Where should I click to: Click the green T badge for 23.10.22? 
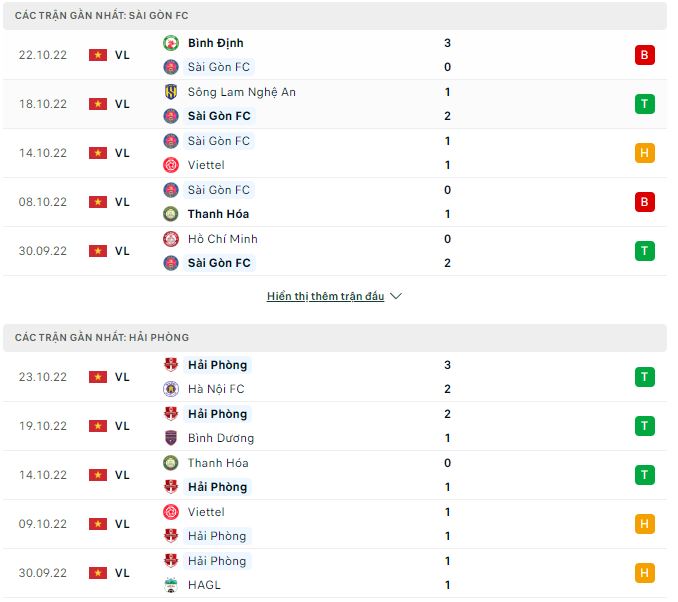click(644, 377)
